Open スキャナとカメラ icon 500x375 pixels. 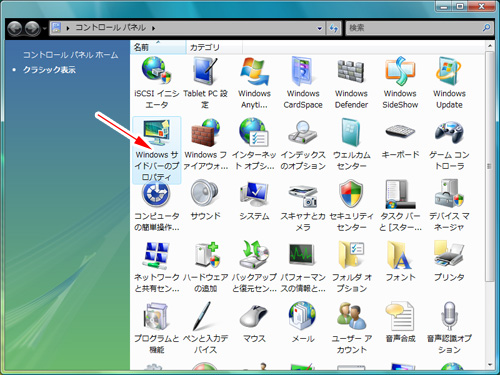(x=303, y=196)
